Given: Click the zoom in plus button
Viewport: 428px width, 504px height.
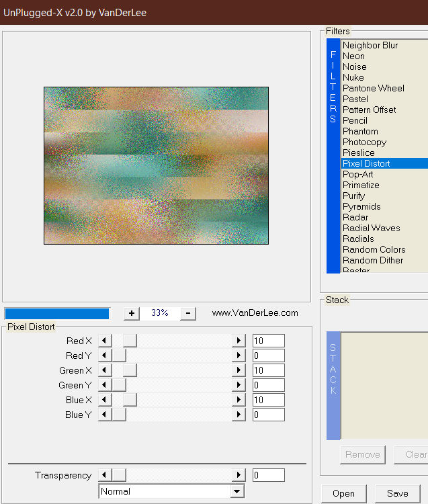Looking at the screenshot, I should (132, 313).
